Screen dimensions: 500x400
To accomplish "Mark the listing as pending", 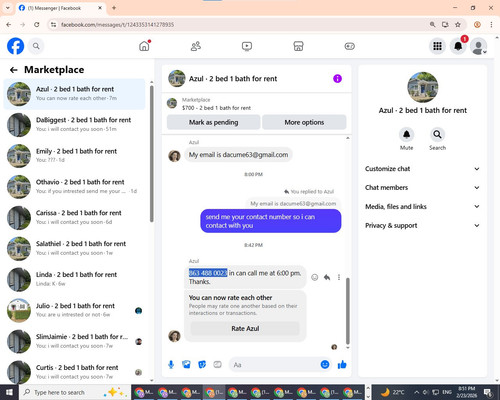I will 213,122.
